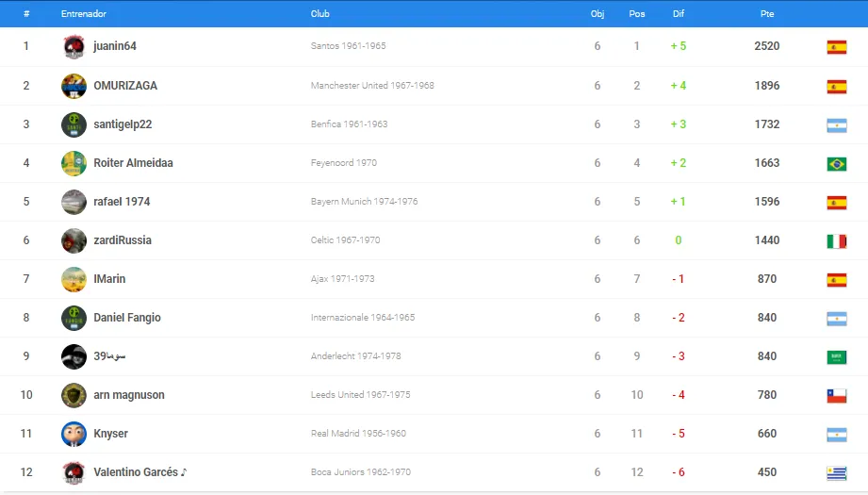Click club text Leeds United 1967-1975

point(360,395)
